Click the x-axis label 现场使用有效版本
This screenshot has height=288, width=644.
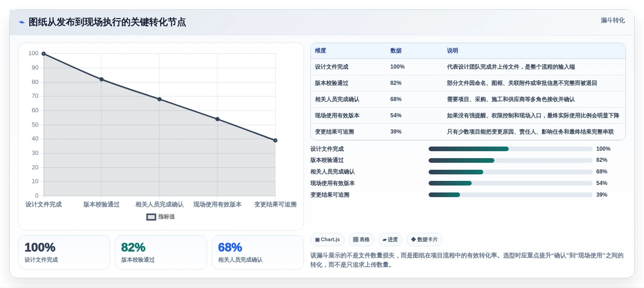pyautogui.click(x=217, y=205)
